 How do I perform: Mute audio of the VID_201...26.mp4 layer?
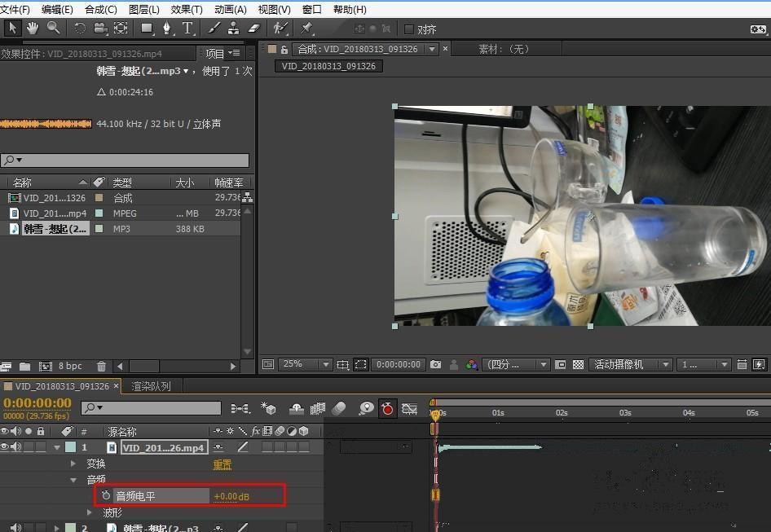[16, 446]
